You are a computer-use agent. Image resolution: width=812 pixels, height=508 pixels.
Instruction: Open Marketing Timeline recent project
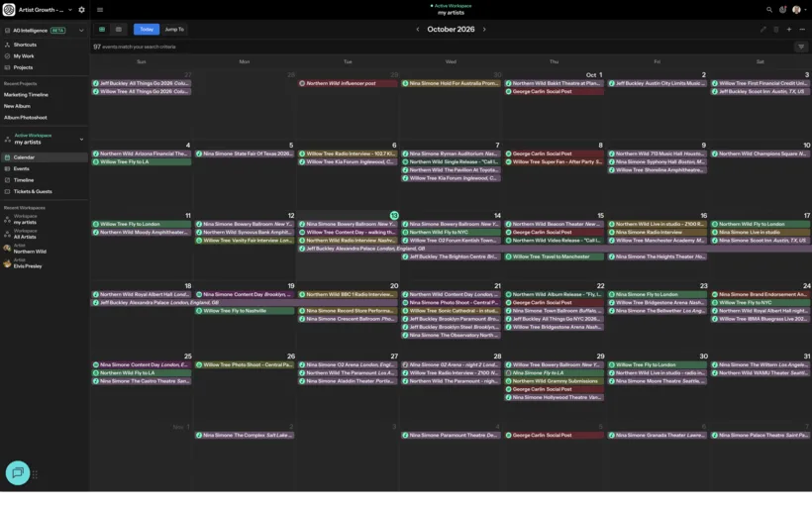click(26, 95)
